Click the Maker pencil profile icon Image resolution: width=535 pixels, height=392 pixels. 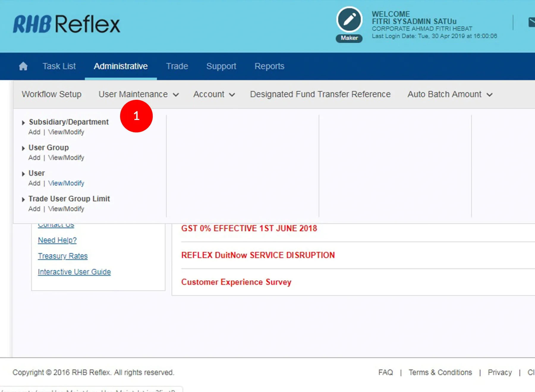pos(349,20)
